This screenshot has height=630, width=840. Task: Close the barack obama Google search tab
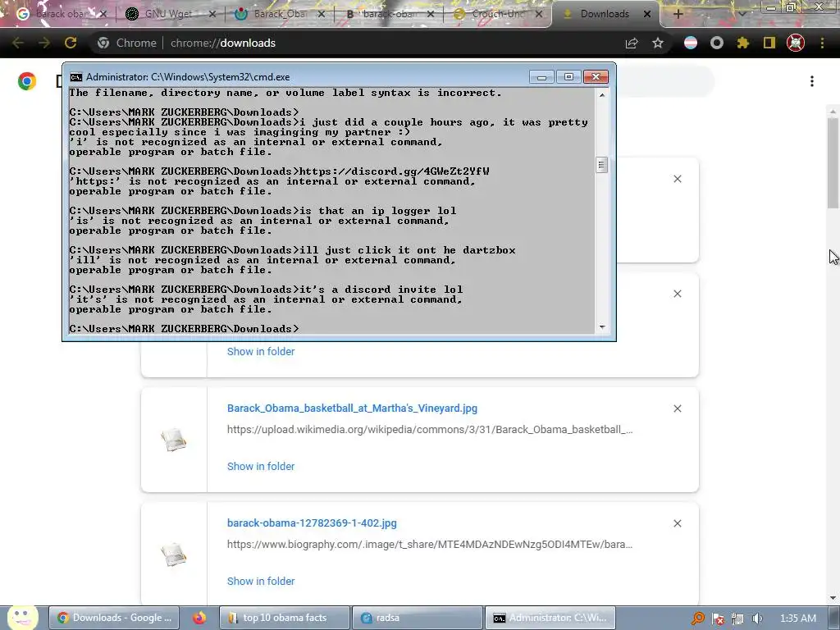coord(103,14)
